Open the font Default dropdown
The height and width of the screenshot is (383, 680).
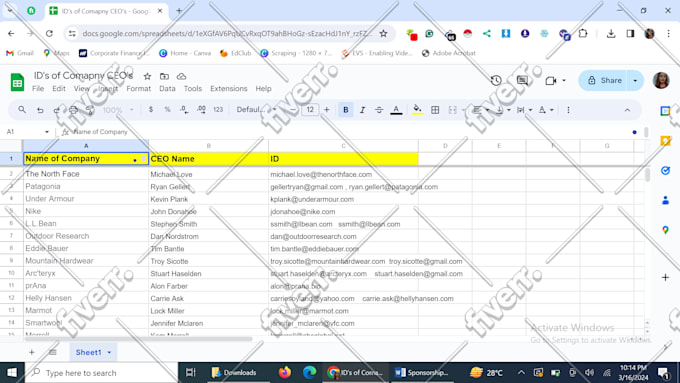(x=256, y=110)
